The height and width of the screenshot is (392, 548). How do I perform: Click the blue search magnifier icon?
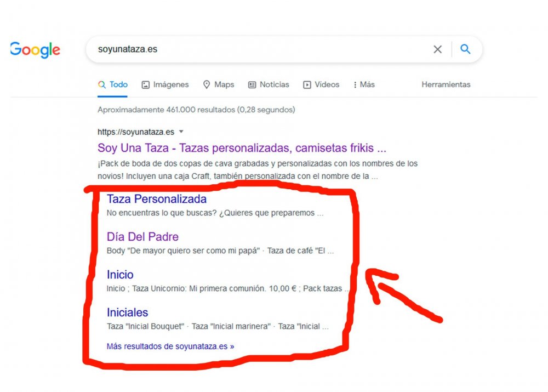point(465,49)
